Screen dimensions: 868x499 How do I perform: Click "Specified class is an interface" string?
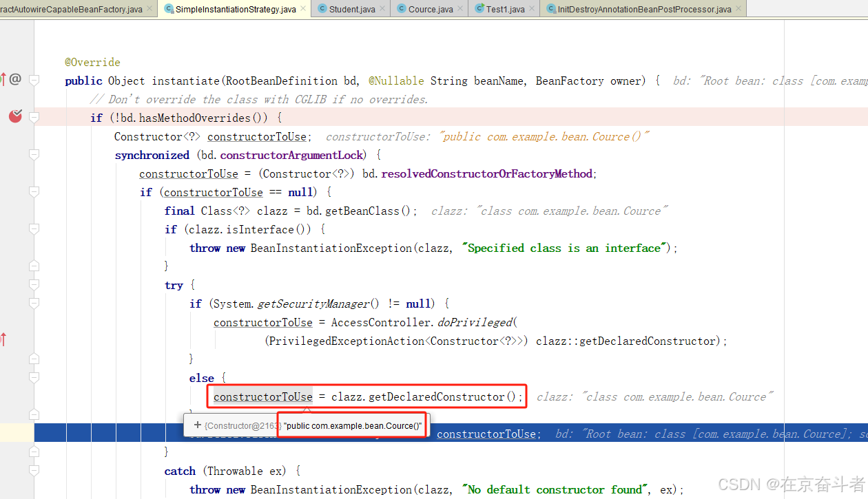(x=566, y=248)
